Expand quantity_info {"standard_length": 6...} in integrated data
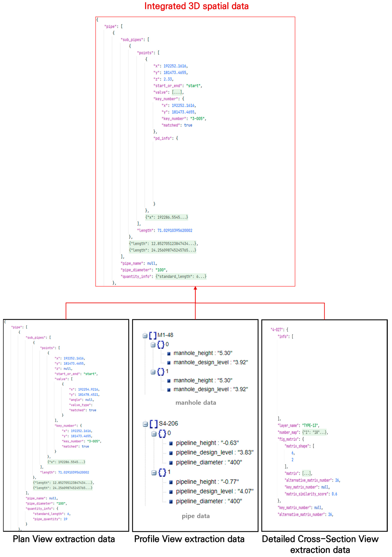This screenshot has height=557, width=392. [x=181, y=277]
